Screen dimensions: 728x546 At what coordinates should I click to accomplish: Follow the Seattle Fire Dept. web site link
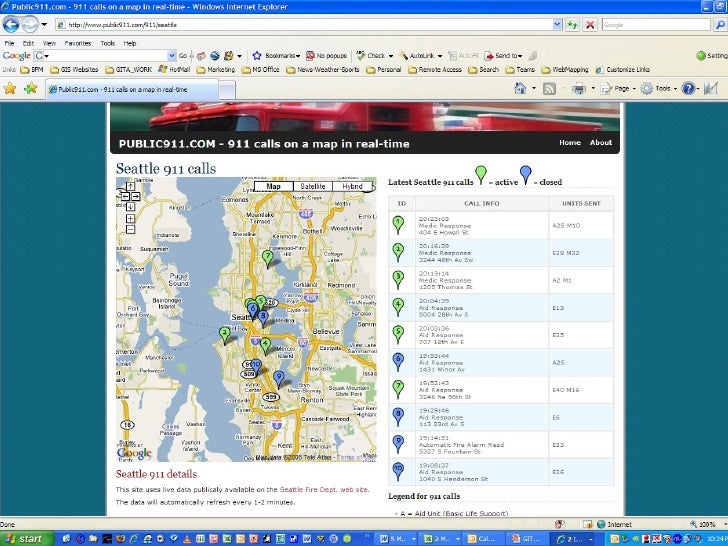click(x=324, y=490)
